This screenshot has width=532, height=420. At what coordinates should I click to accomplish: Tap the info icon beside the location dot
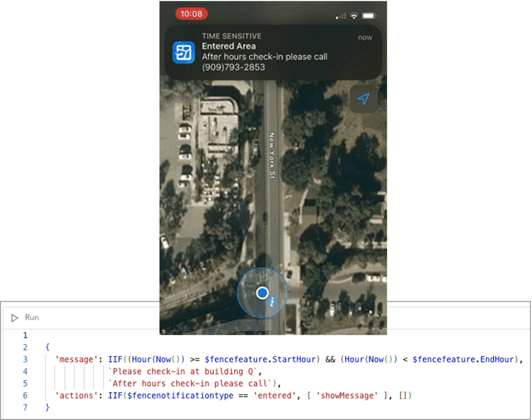272,302
